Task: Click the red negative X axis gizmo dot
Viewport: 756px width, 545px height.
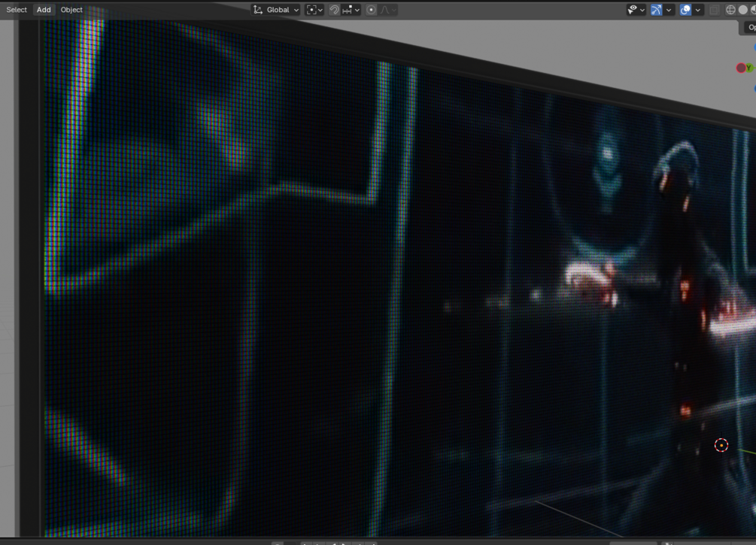Action: click(740, 68)
